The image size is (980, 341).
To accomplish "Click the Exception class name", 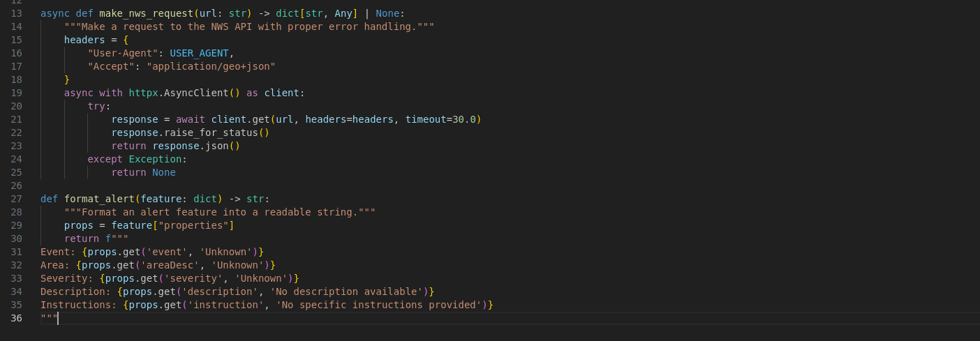I will point(155,159).
